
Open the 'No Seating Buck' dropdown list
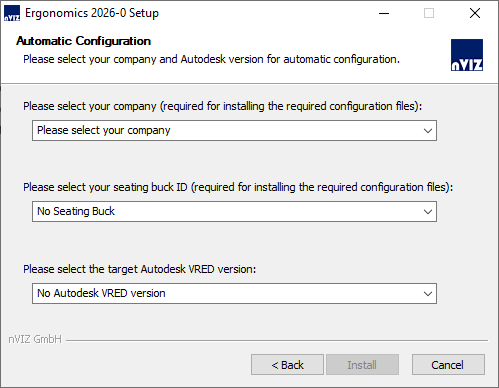(x=234, y=211)
